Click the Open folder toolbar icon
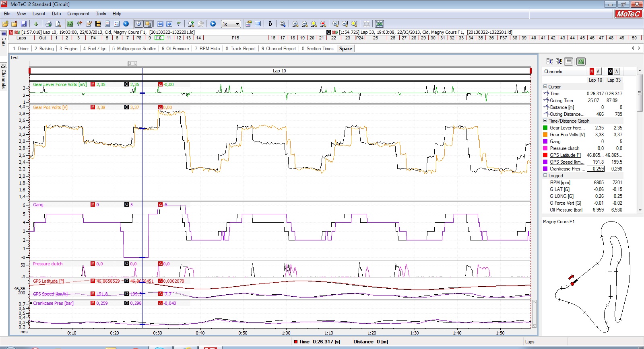The width and height of the screenshot is (644, 349). click(5, 24)
